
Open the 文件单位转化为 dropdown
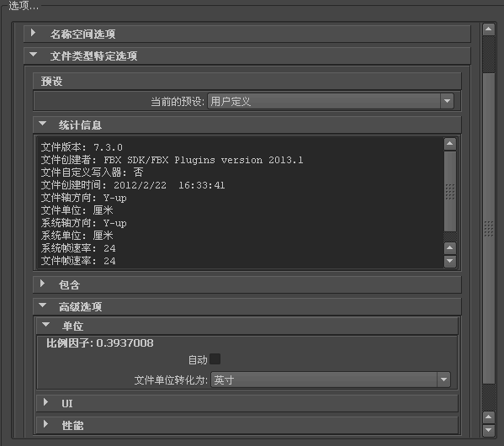[x=331, y=380]
